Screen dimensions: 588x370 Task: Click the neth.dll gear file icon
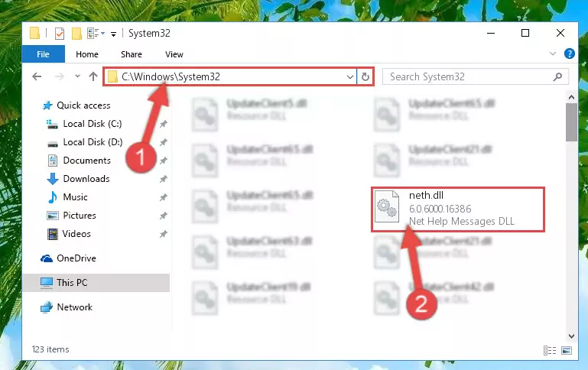tap(387, 206)
